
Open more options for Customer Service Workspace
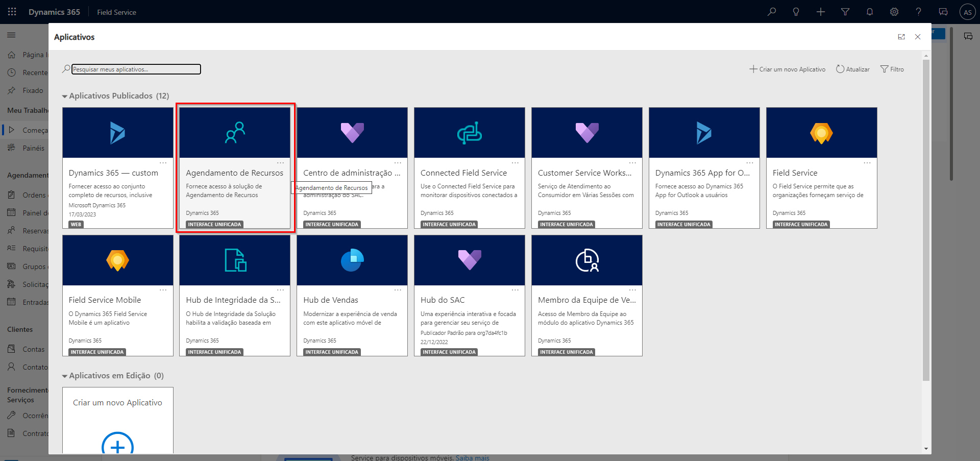[x=632, y=163]
